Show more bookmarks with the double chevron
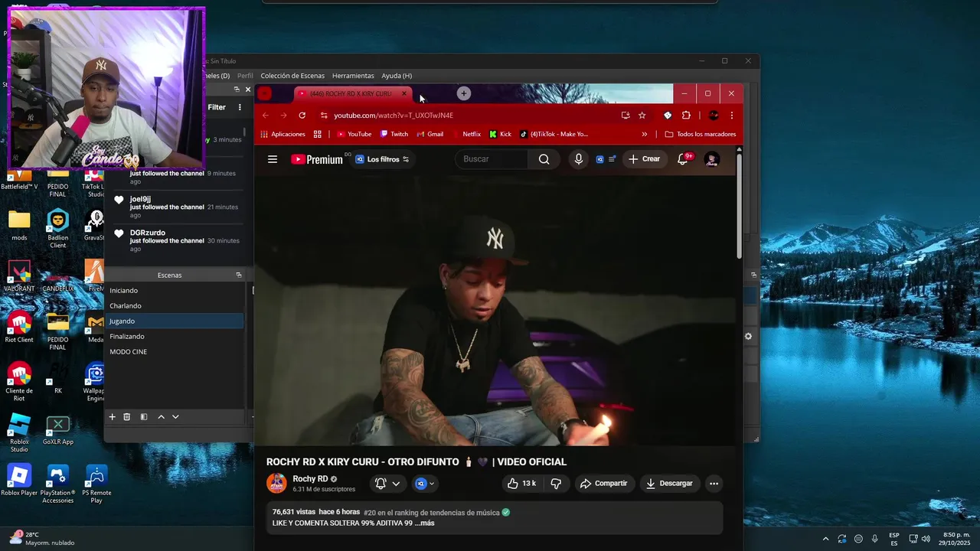Image resolution: width=980 pixels, height=551 pixels. coord(644,134)
